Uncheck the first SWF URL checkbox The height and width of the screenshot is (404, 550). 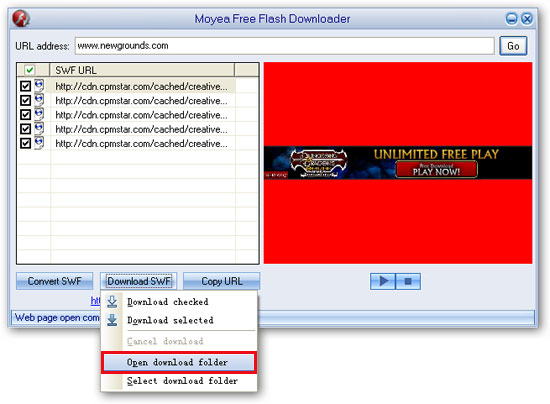point(25,86)
